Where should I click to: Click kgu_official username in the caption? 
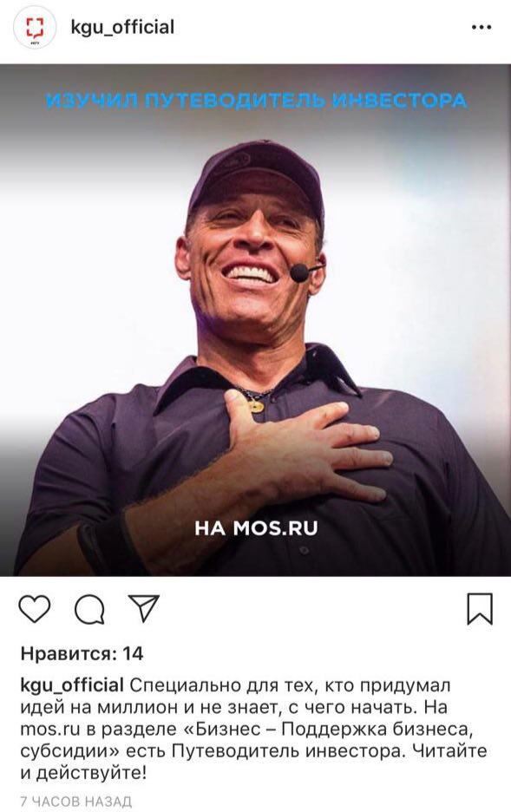(x=72, y=685)
